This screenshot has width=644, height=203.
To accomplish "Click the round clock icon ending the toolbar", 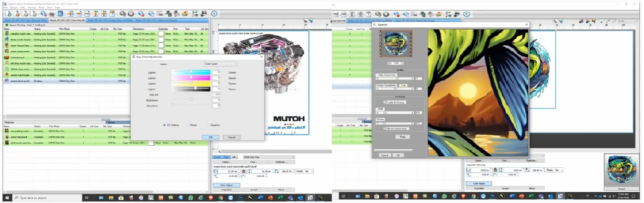I will click(x=214, y=14).
